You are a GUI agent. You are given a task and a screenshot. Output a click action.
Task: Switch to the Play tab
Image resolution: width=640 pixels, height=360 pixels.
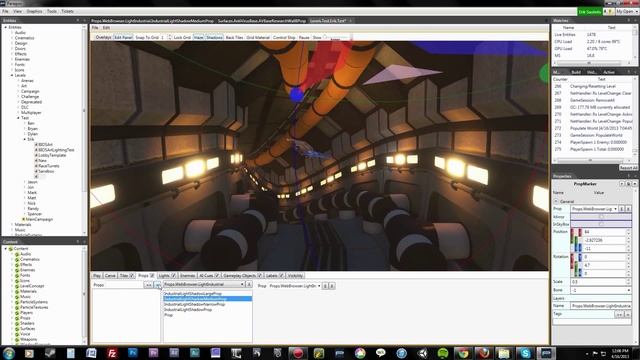click(97, 276)
